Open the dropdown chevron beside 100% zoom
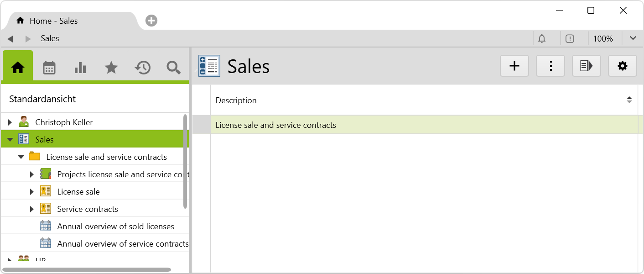 [x=633, y=38]
